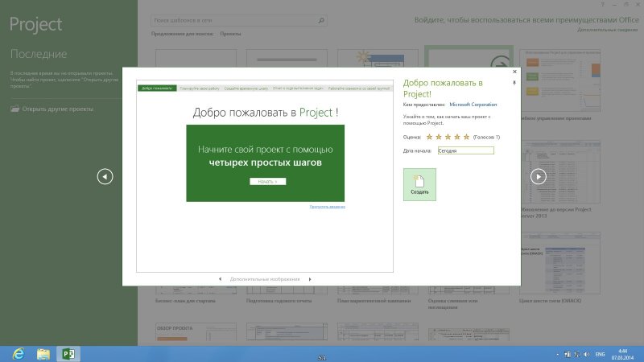The image size is (644, 362).
Task: Click the Начать button in preview
Action: [x=268, y=182]
